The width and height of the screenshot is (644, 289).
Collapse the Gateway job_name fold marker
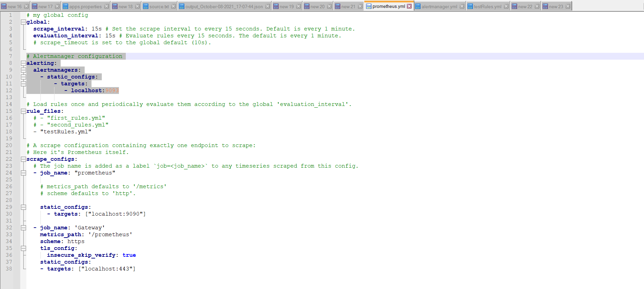click(x=23, y=228)
